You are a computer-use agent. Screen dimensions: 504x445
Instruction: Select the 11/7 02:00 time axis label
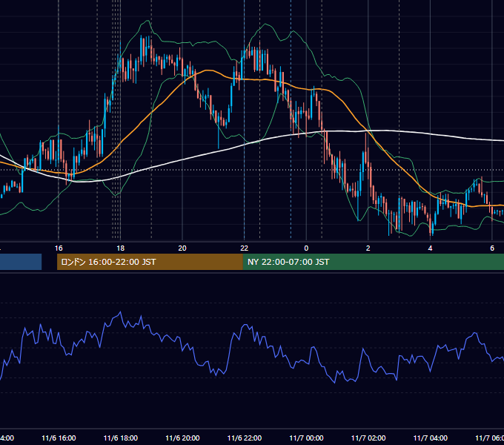coord(368,438)
